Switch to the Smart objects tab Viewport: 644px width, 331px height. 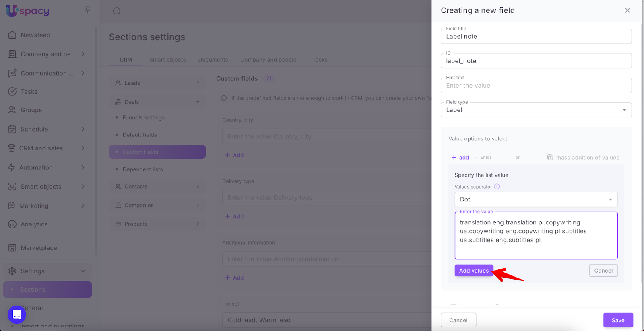[167, 60]
